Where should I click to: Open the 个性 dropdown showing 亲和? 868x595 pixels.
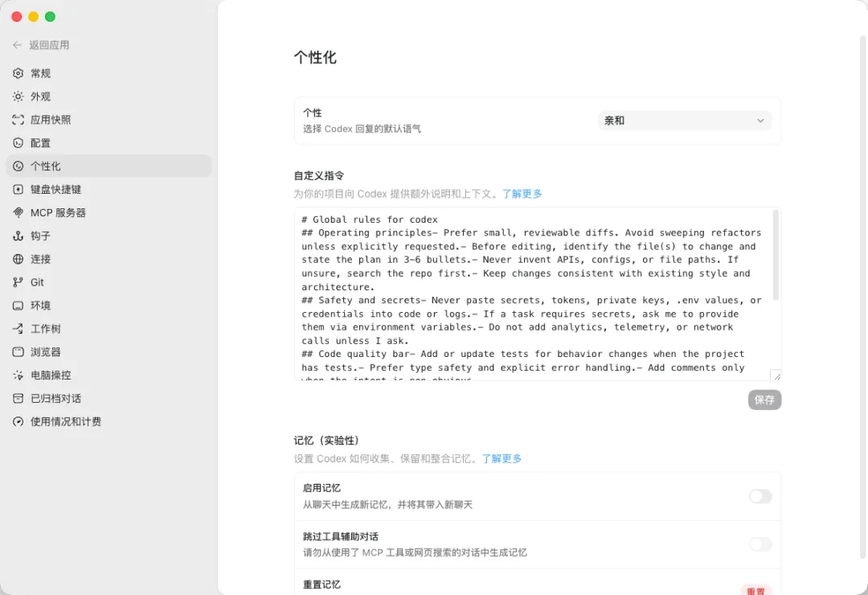[685, 121]
